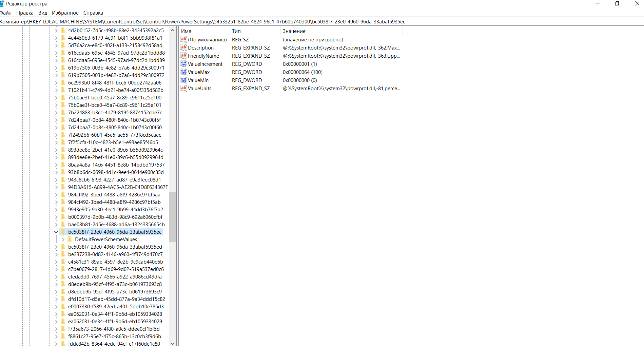Select the ValueIncrement value 0x00000001 (1)
This screenshot has height=346, width=644.
[300, 64]
